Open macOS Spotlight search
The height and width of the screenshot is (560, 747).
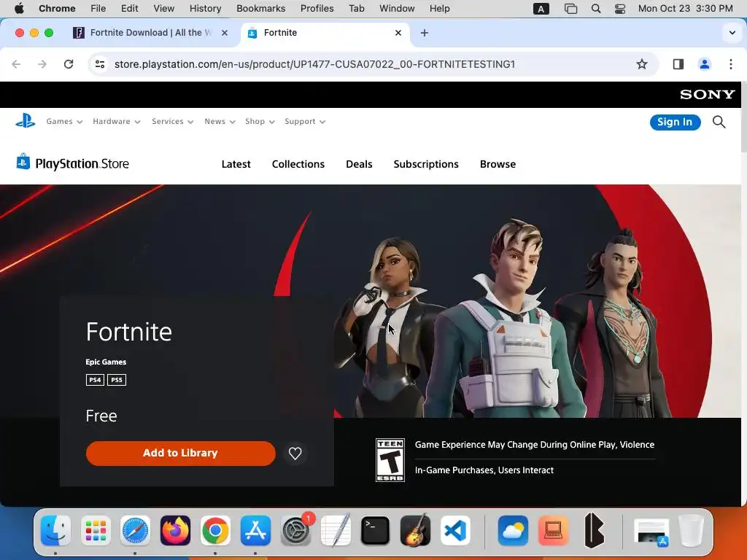[595, 9]
